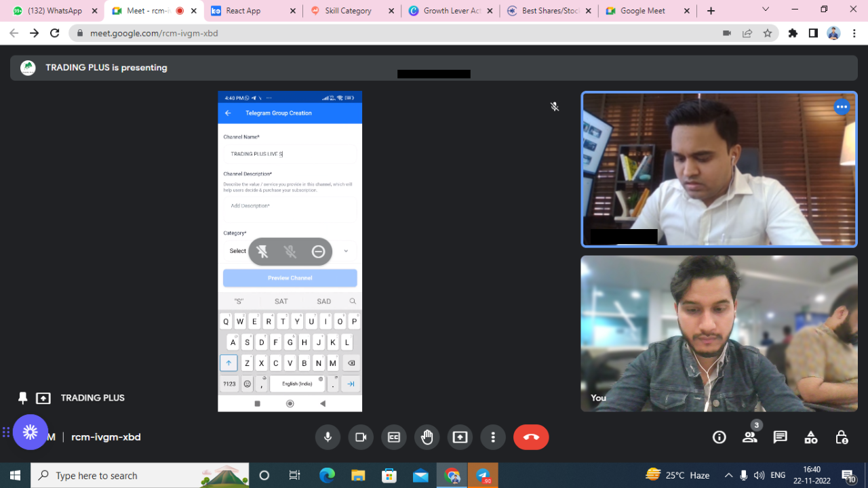Switch to Google Meet tab

(646, 11)
